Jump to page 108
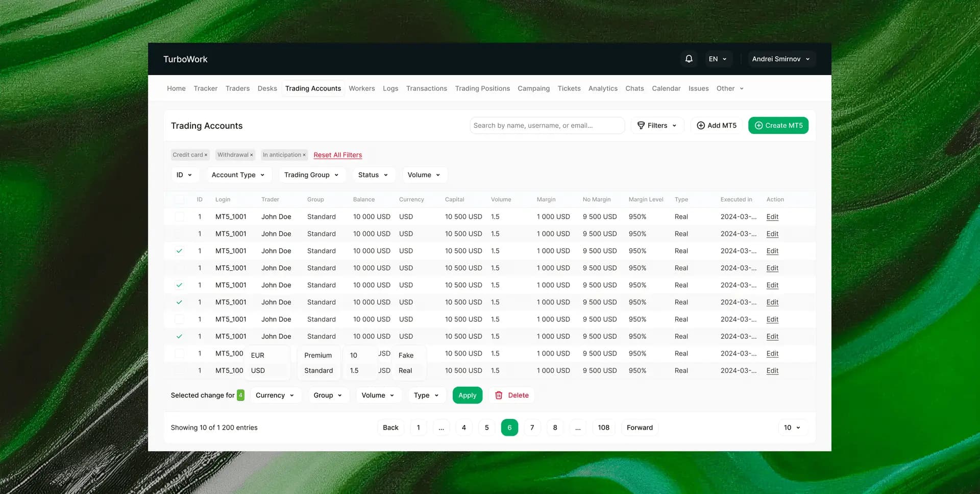This screenshot has height=494, width=980. pyautogui.click(x=604, y=428)
